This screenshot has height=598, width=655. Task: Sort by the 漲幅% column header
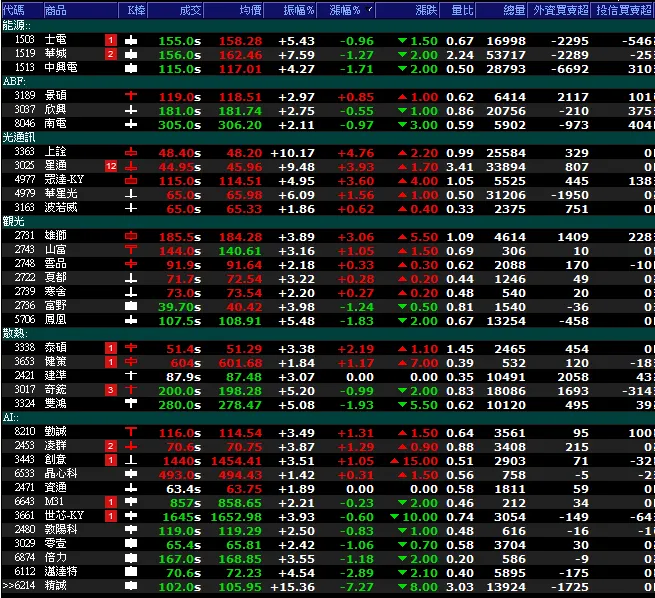(345, 10)
